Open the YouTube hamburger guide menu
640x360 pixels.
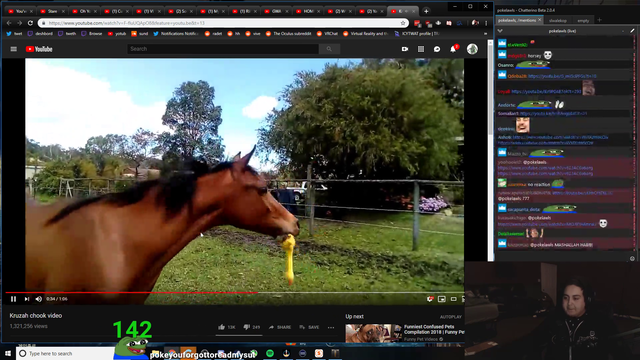13,49
